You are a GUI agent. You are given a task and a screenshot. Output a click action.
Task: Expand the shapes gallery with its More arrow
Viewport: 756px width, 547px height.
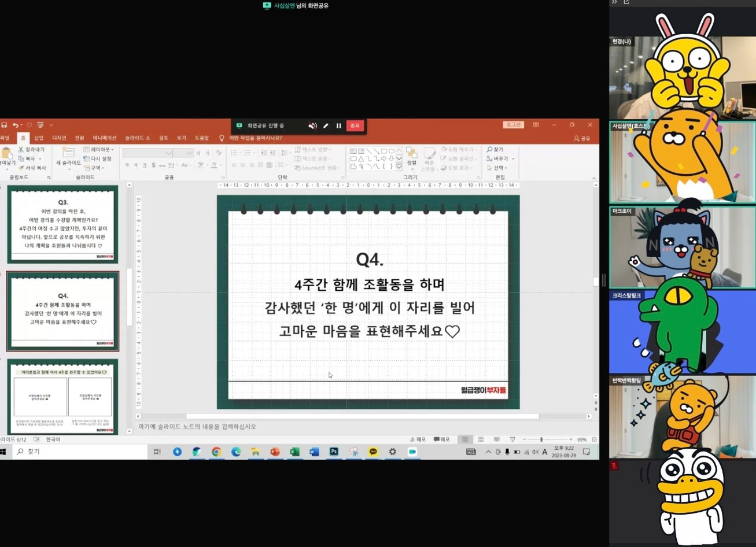(x=399, y=167)
